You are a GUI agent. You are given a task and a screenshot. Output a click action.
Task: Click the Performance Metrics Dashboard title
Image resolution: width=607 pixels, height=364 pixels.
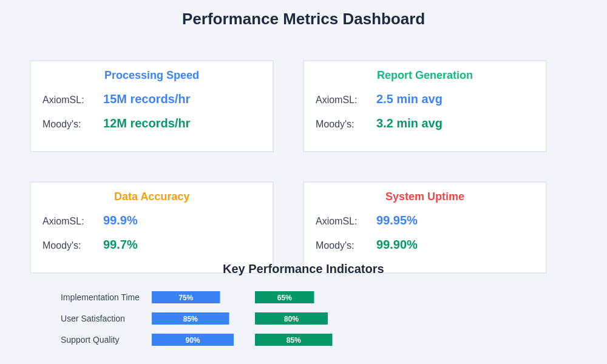(x=303, y=19)
